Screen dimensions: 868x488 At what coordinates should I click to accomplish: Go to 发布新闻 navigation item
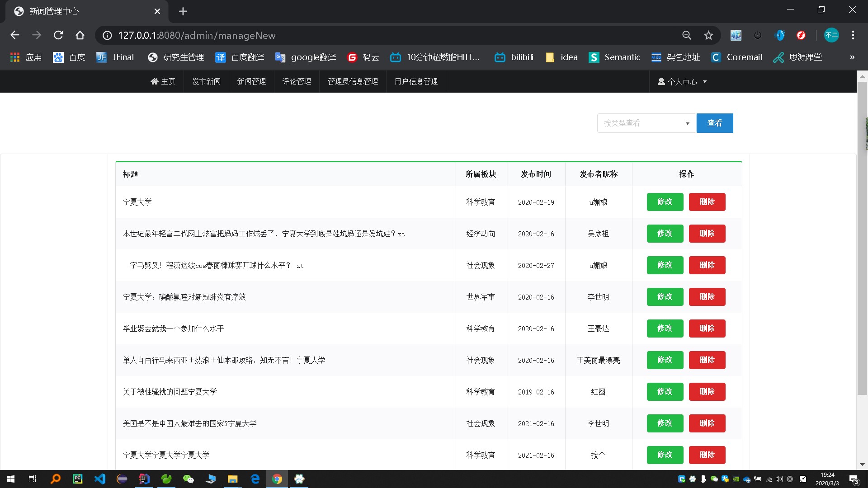206,82
